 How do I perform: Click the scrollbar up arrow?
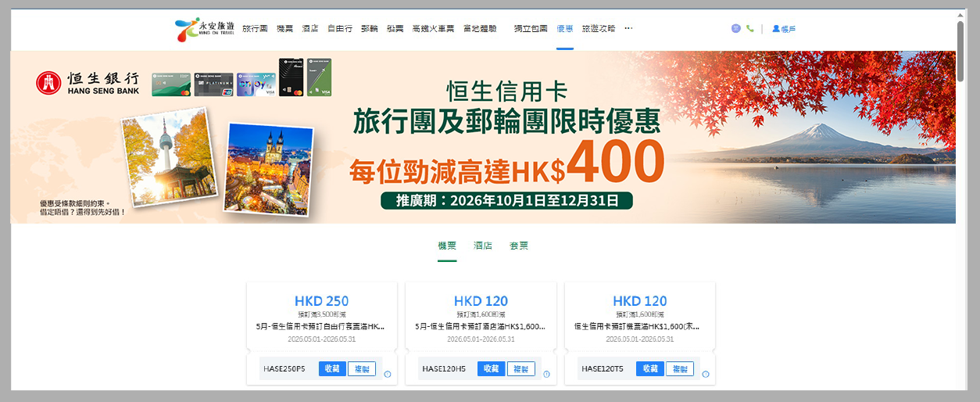click(x=960, y=14)
